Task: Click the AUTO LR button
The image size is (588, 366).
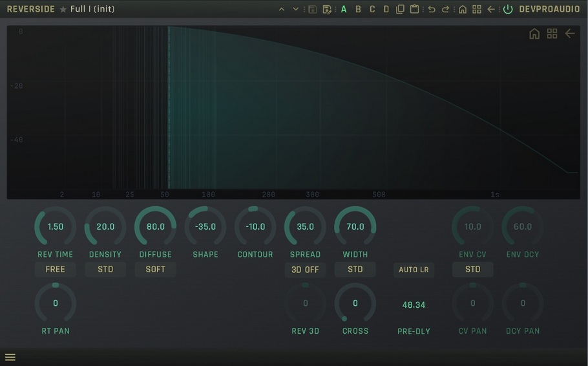Action: (414, 270)
